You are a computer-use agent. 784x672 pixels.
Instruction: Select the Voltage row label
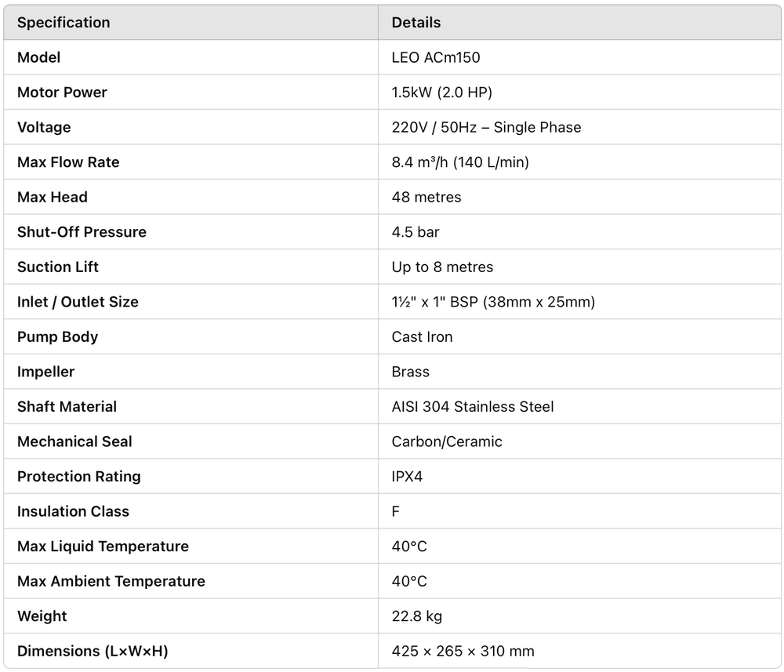[x=44, y=127]
